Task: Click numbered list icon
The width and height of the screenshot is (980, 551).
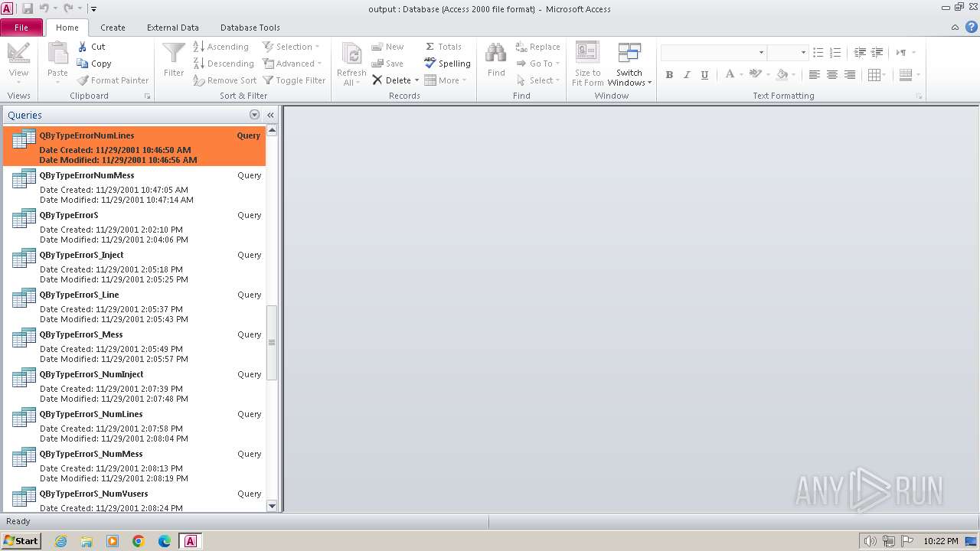Action: point(835,52)
